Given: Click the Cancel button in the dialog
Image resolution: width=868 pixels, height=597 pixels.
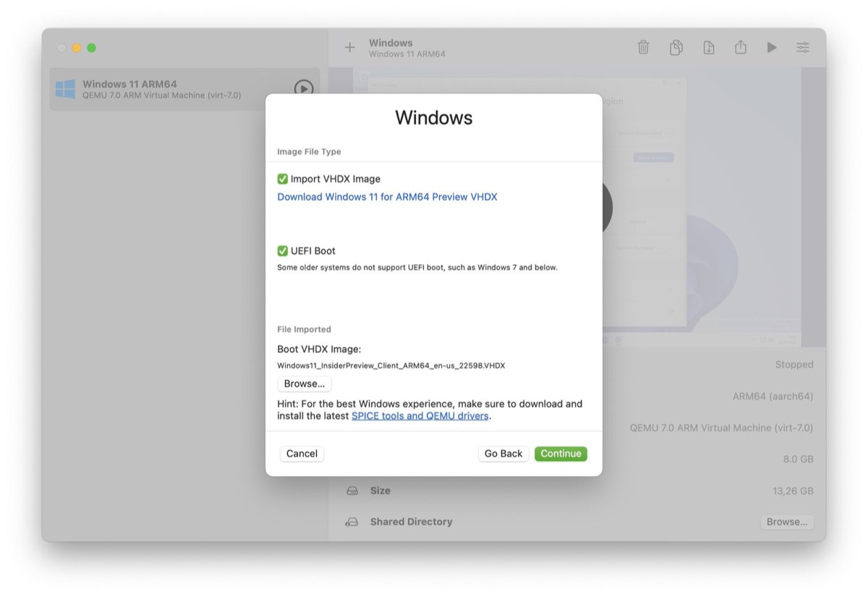Looking at the screenshot, I should coord(302,454).
